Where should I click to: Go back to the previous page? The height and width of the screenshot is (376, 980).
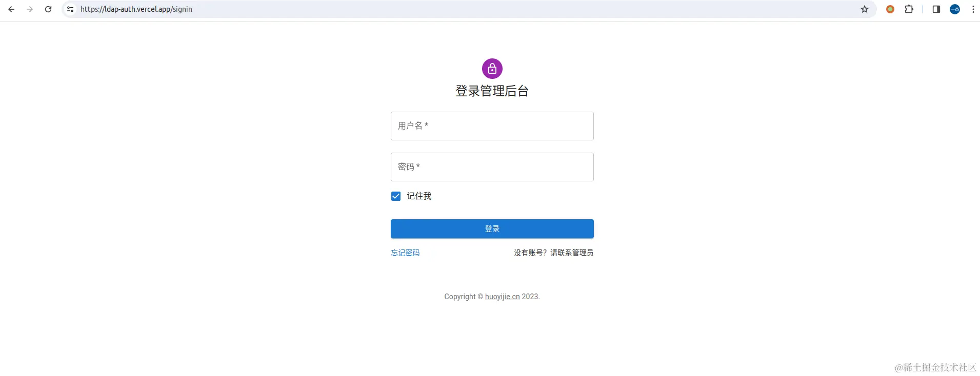[11, 9]
